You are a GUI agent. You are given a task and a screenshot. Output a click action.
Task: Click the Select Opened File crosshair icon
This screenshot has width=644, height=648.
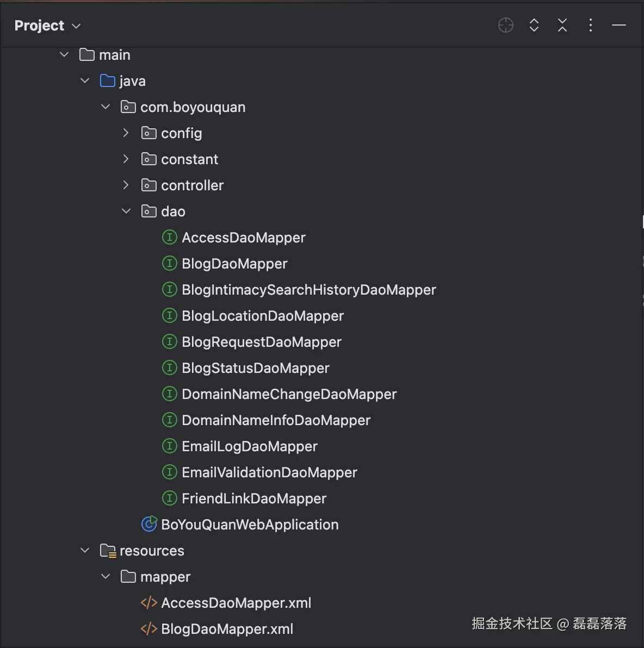[x=505, y=25]
